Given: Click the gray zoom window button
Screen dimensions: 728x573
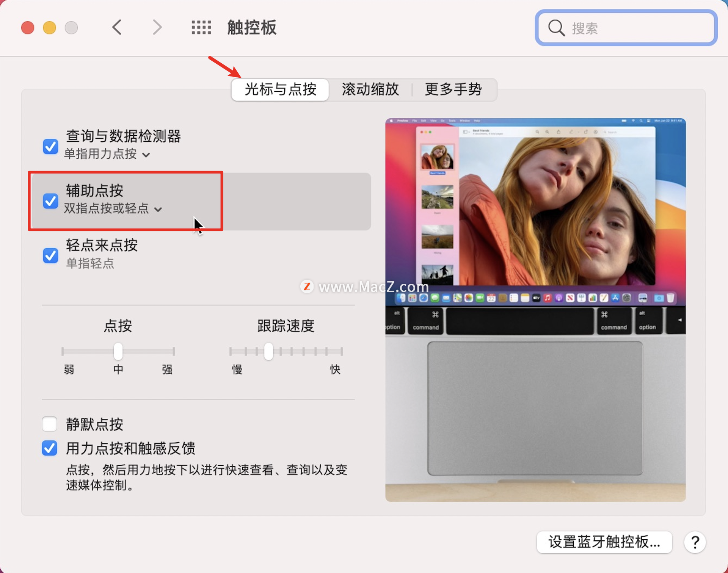Looking at the screenshot, I should (71, 28).
